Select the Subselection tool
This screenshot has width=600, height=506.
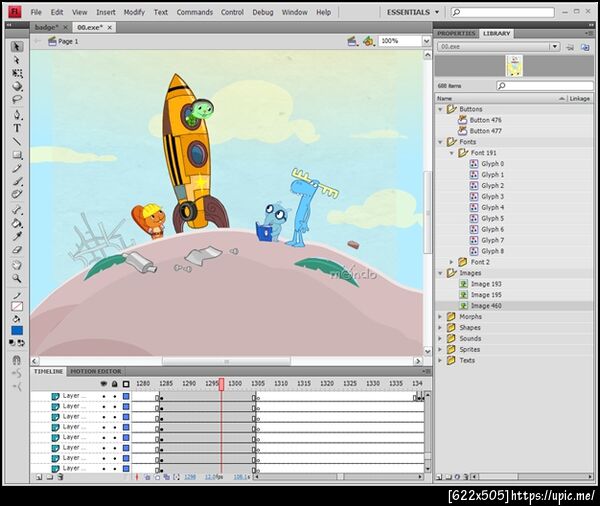tap(16, 60)
